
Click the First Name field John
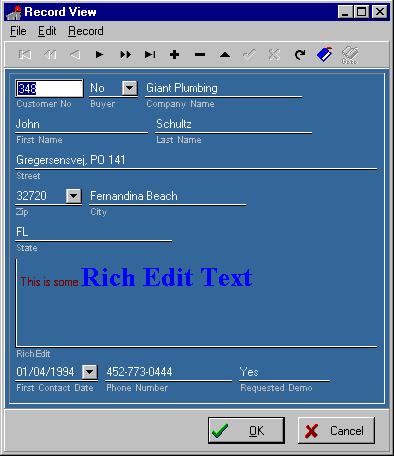coord(82,124)
